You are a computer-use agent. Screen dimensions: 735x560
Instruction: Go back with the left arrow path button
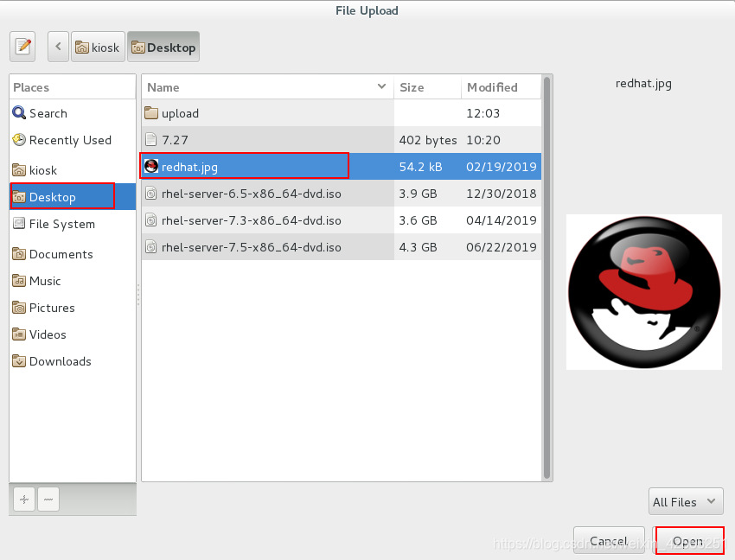pos(58,47)
